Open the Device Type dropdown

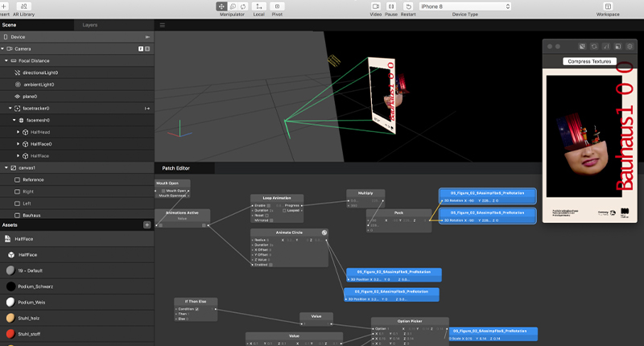(x=465, y=6)
